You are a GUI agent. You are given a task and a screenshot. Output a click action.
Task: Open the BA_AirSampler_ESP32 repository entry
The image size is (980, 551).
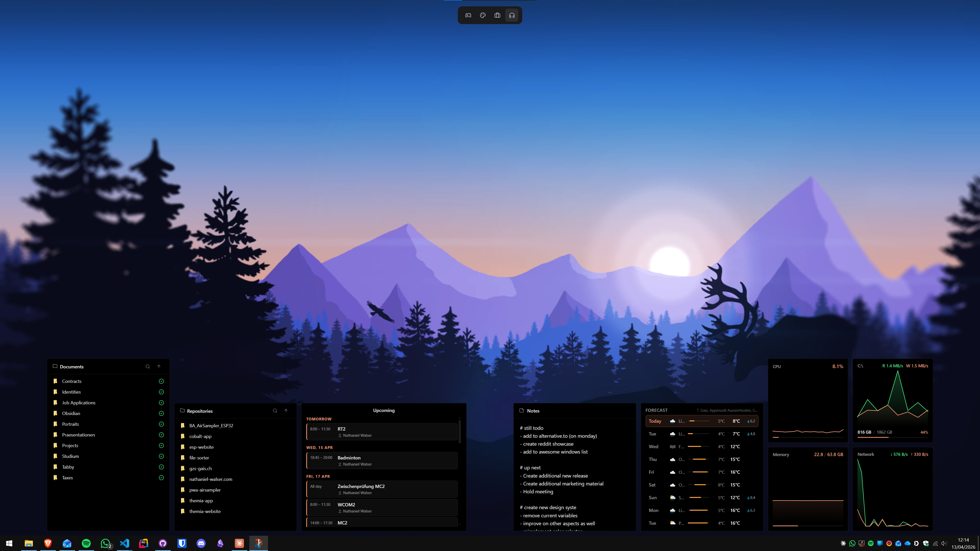pos(212,425)
